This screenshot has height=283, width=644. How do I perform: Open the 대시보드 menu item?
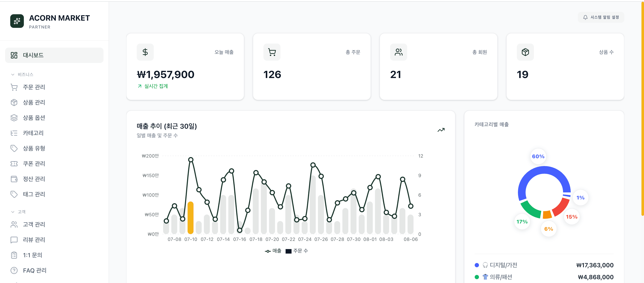pyautogui.click(x=54, y=55)
